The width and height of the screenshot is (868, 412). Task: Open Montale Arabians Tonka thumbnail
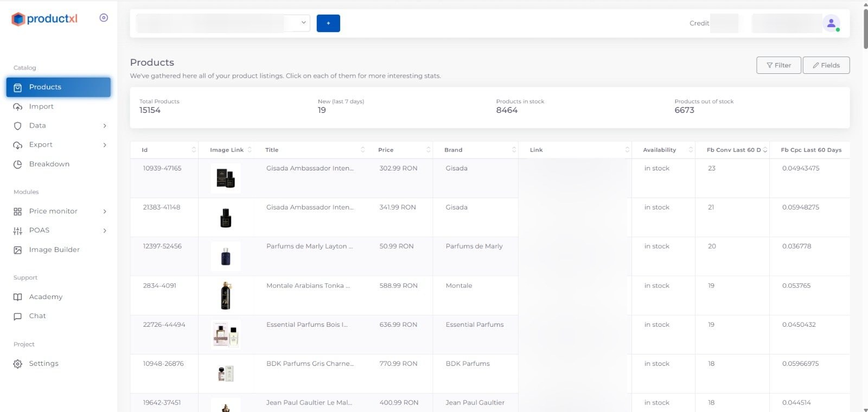click(226, 295)
